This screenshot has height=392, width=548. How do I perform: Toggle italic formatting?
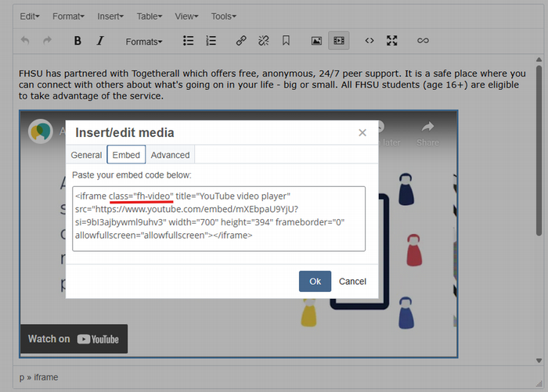click(x=99, y=41)
